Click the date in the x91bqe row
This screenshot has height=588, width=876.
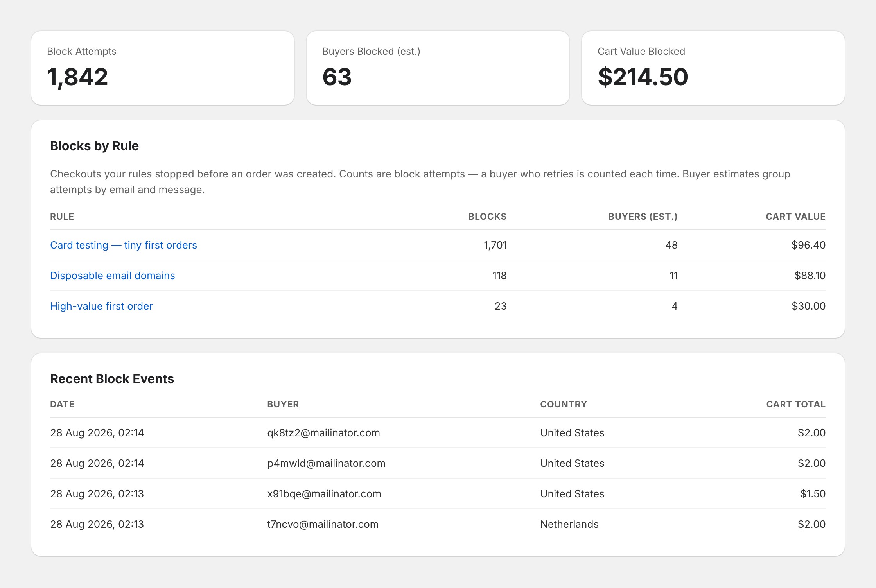click(x=97, y=494)
